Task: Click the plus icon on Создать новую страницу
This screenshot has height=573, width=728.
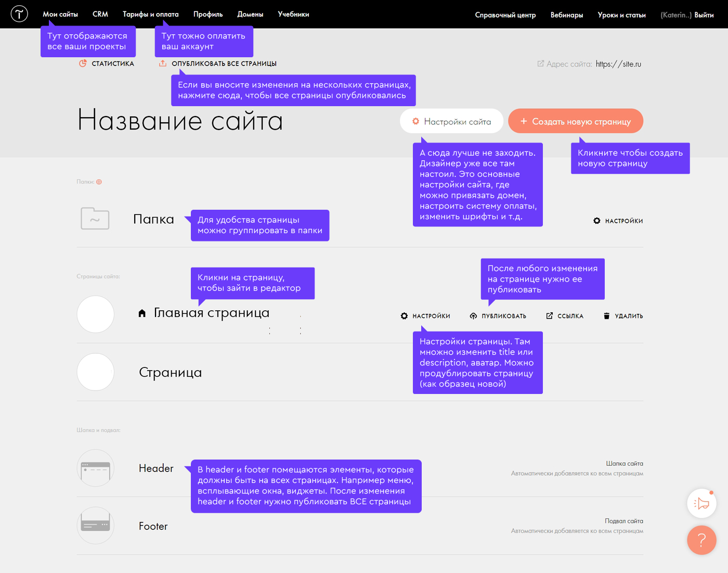Action: point(524,121)
